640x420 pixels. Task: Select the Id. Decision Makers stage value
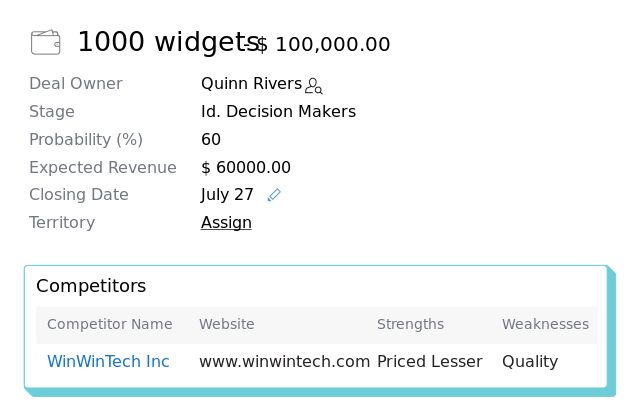(x=278, y=111)
